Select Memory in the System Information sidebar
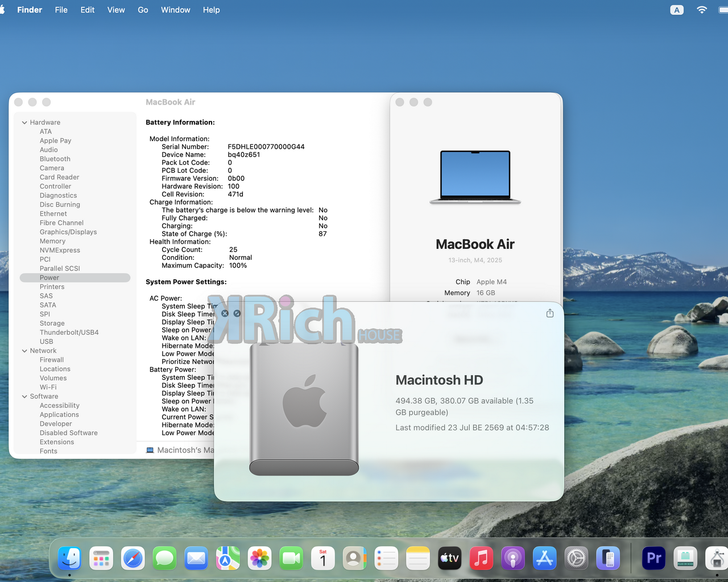 [x=52, y=241]
